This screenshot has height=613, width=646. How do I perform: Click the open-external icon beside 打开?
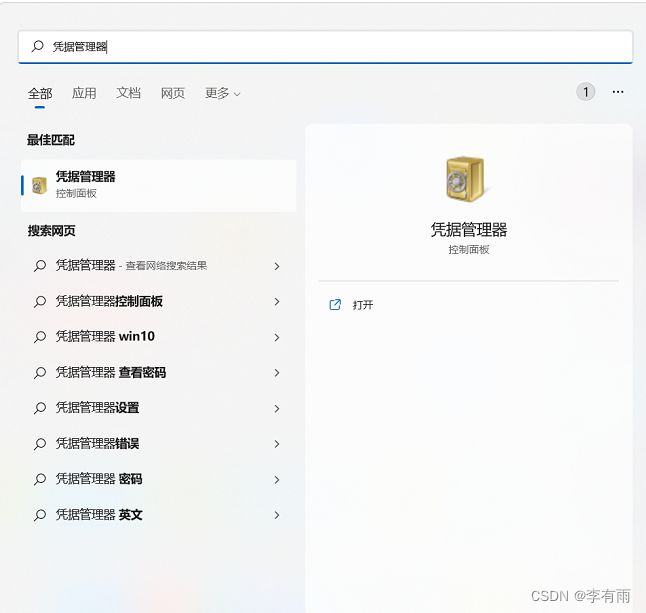click(335, 305)
